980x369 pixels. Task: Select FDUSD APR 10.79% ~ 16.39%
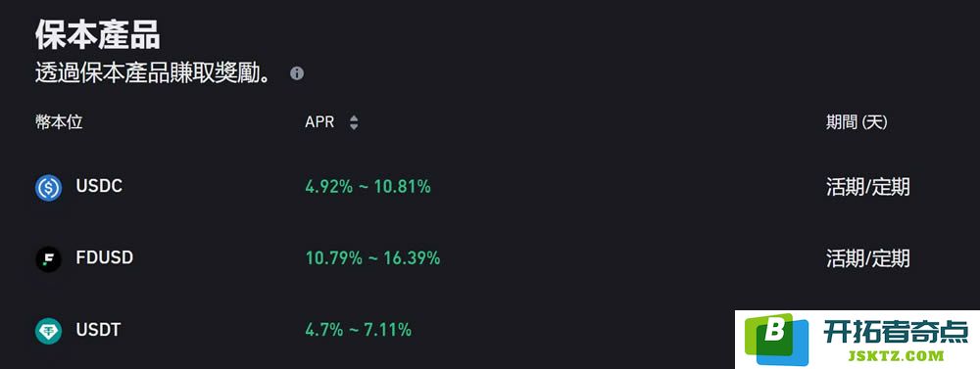[x=372, y=257]
